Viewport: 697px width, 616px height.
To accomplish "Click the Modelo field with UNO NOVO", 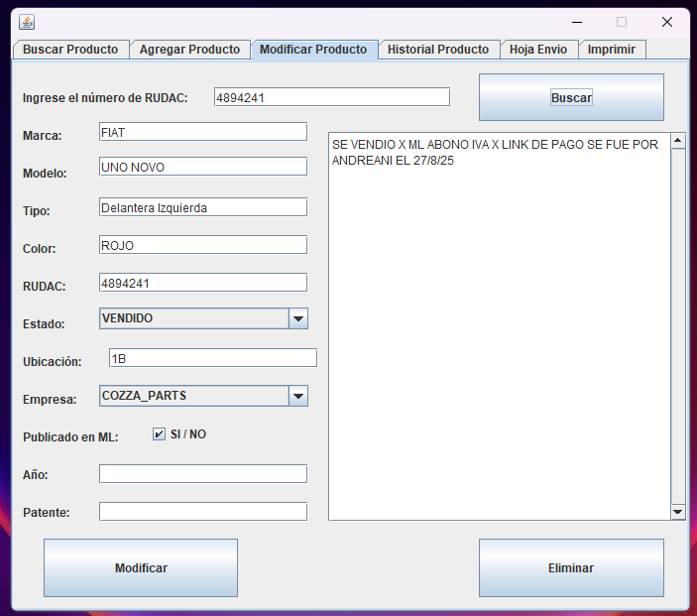I will (203, 167).
